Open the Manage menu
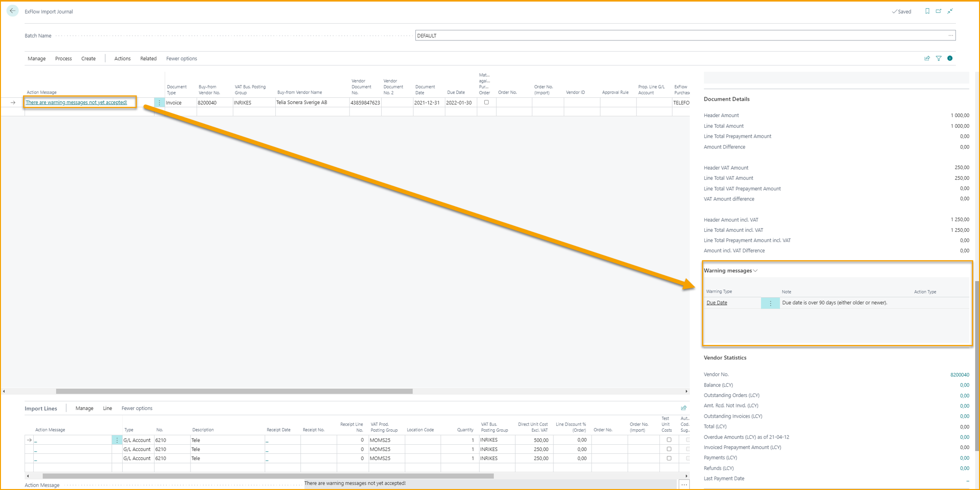 pos(37,59)
